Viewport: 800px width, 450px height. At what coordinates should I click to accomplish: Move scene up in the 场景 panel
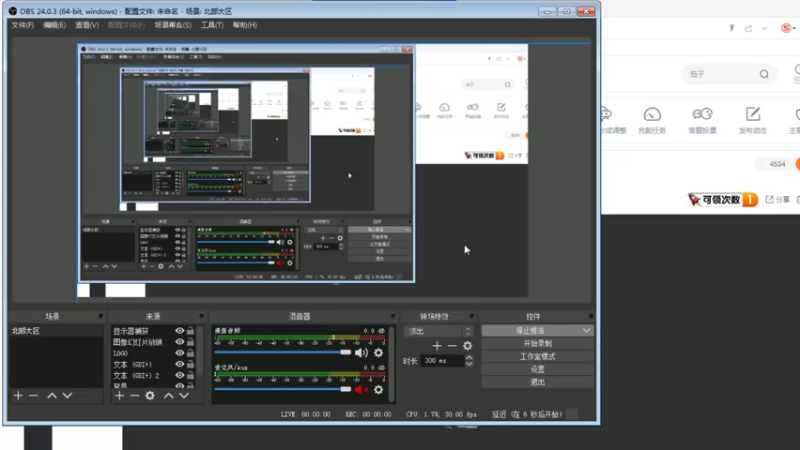pos(52,395)
